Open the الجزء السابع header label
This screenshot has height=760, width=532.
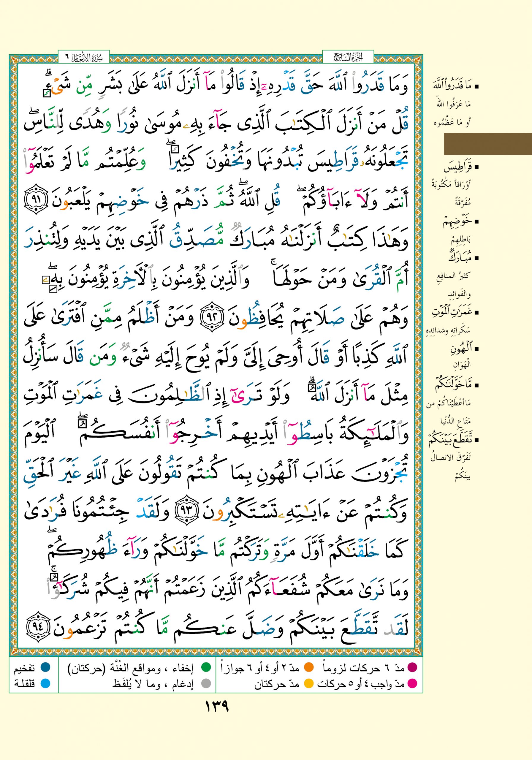pos(348,58)
